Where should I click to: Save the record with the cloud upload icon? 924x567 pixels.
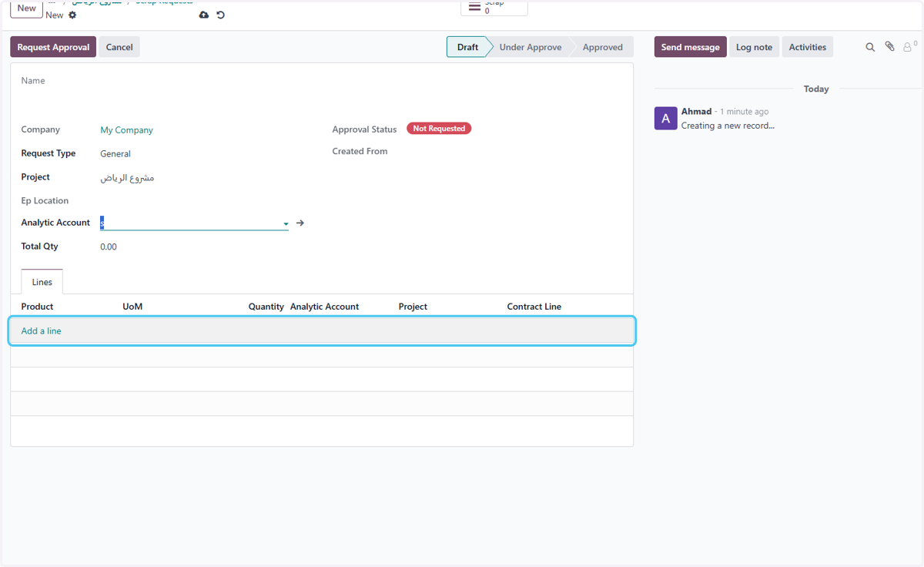coord(203,15)
